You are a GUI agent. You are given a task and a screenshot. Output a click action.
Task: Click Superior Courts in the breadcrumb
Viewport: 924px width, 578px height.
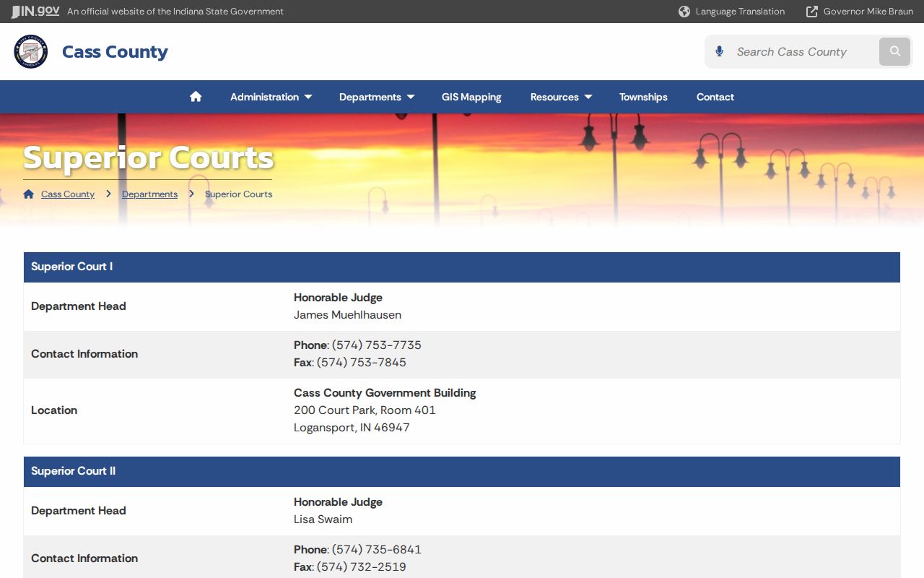point(238,194)
